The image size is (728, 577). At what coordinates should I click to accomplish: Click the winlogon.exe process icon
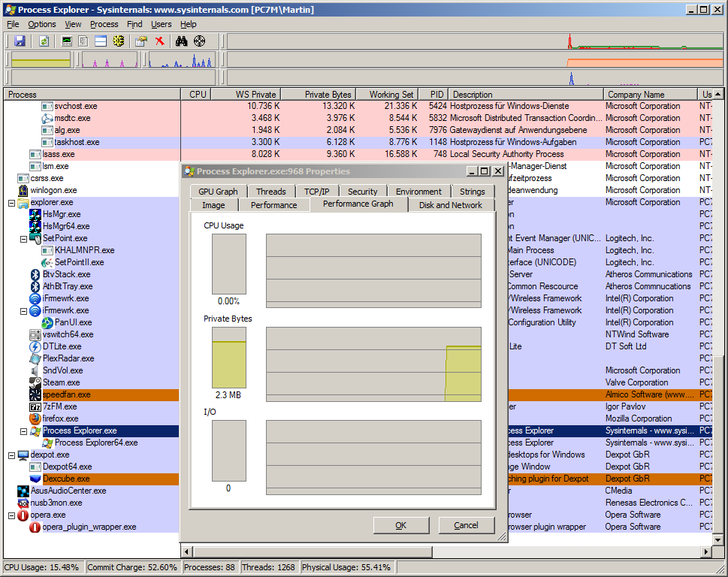23,190
